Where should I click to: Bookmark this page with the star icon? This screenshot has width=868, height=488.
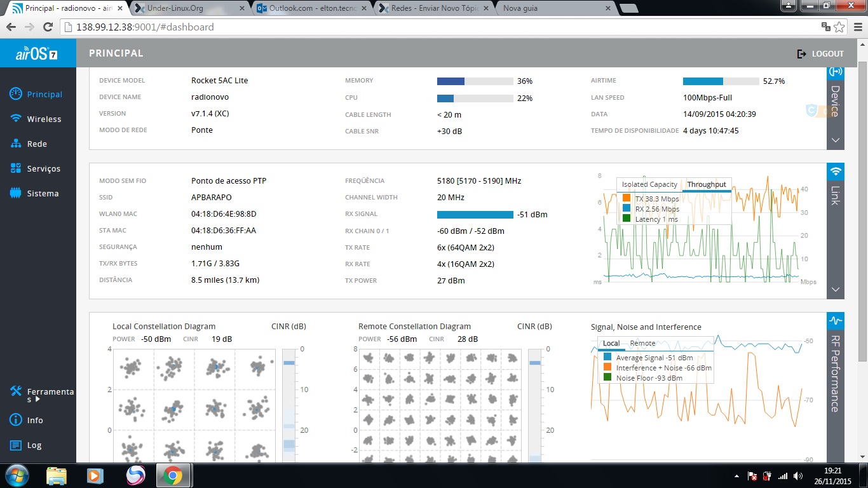click(839, 27)
